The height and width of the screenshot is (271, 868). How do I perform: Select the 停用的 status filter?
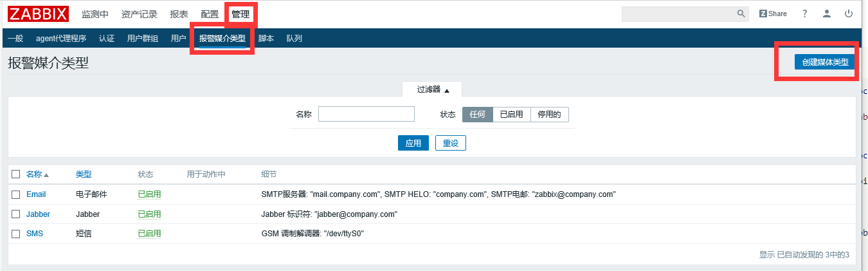(550, 115)
